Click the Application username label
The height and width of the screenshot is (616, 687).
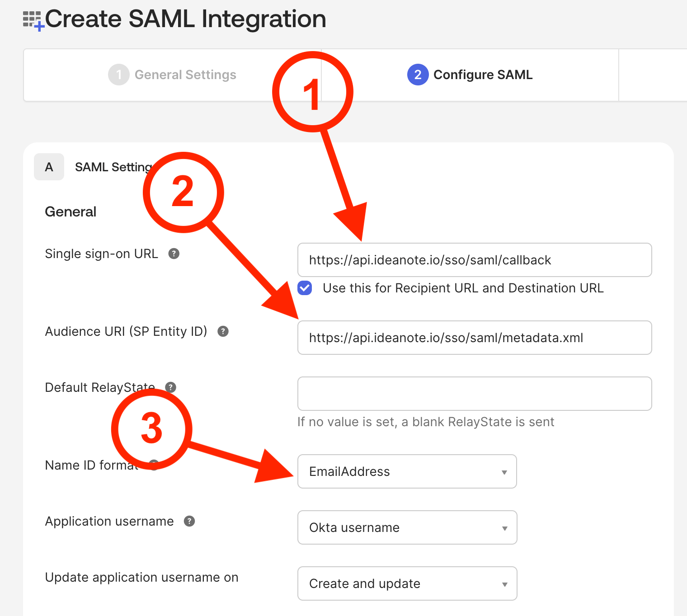pos(109,521)
